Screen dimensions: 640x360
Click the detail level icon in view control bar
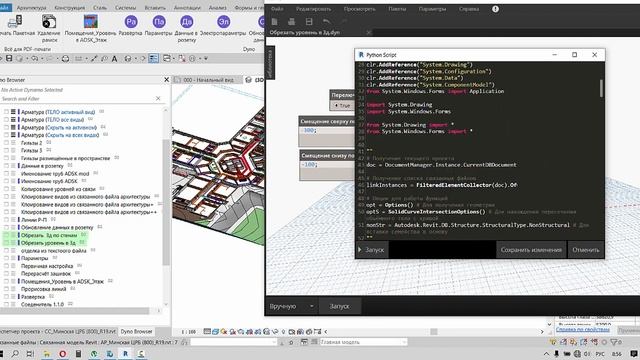207,331
